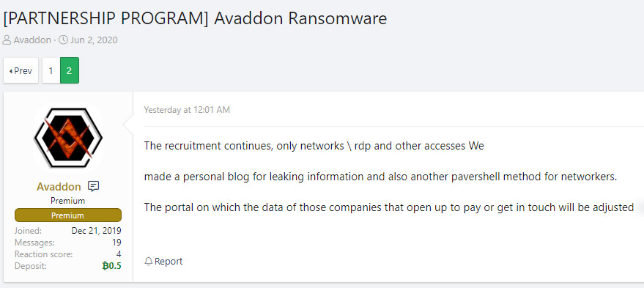Viewport: 644px width, 288px height.
Task: Click the Prev arrow page button
Action: click(21, 70)
